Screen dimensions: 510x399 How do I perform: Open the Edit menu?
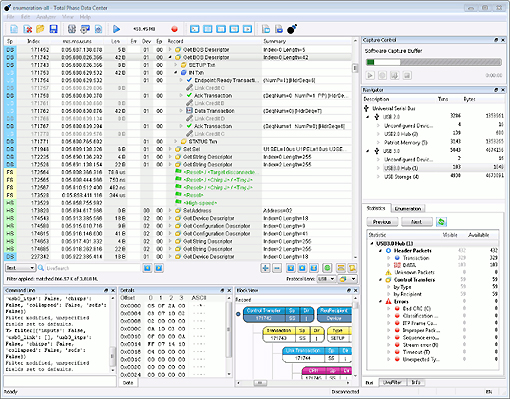25,17
